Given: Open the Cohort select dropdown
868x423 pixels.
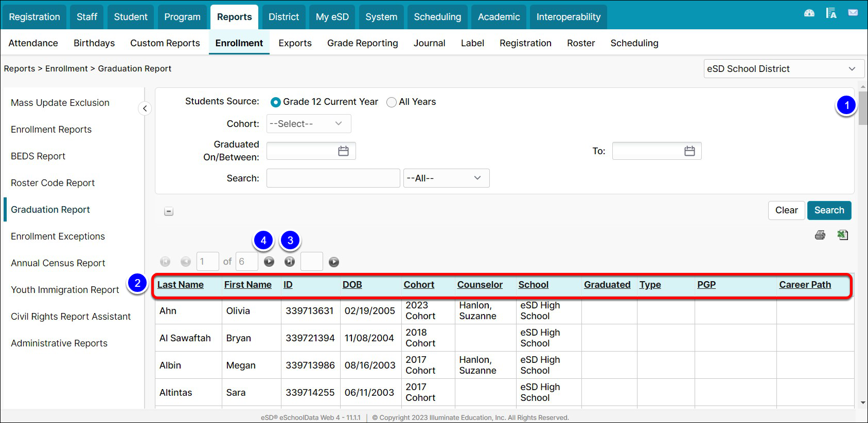Looking at the screenshot, I should pyautogui.click(x=309, y=124).
